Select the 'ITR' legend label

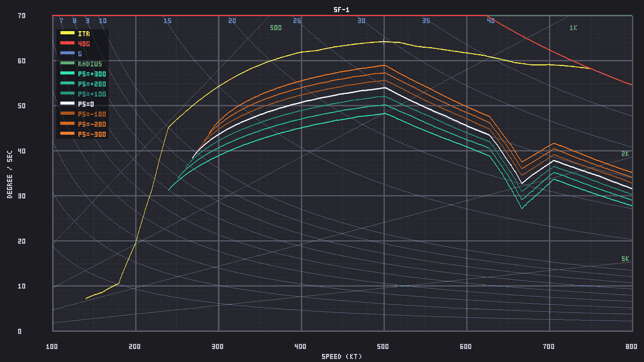[84, 33]
